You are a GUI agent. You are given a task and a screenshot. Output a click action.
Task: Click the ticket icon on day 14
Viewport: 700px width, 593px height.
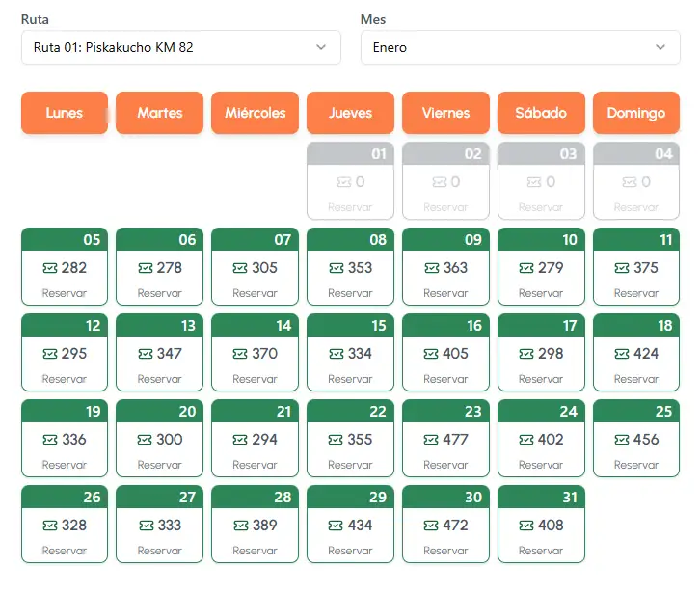(x=241, y=354)
